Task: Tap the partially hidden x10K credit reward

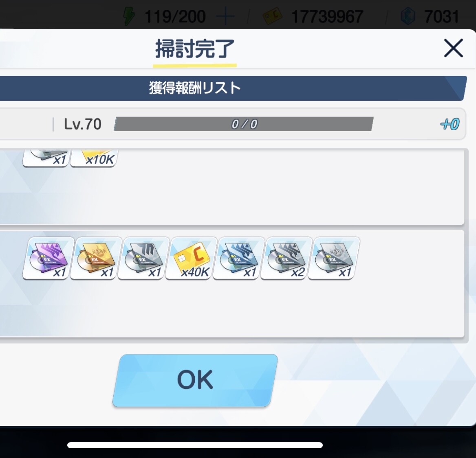Action: coord(95,158)
